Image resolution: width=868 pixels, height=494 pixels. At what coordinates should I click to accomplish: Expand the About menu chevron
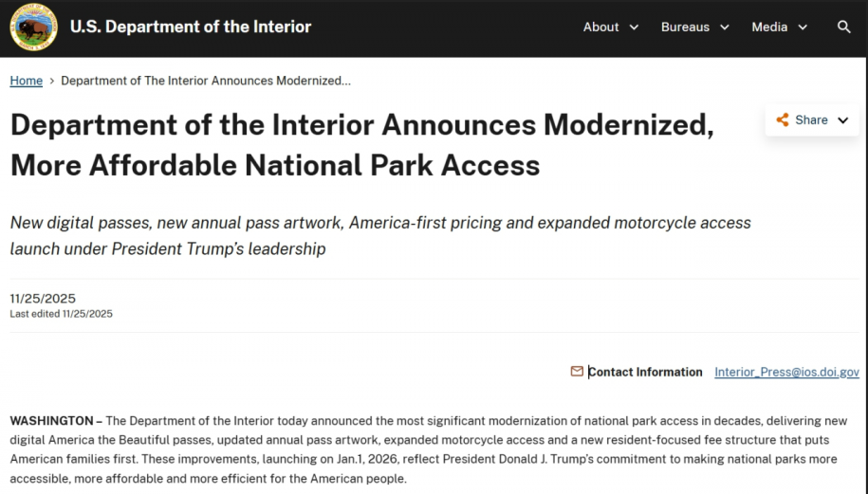[x=635, y=27]
